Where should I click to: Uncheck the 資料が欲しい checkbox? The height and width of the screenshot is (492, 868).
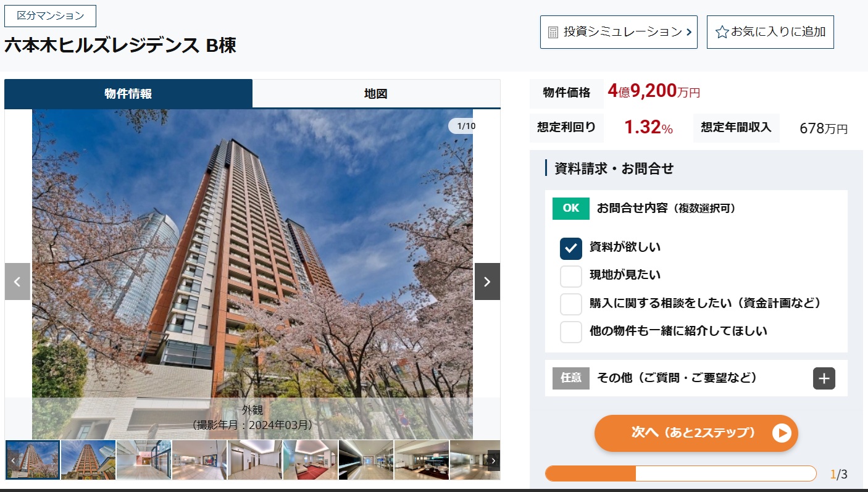571,248
